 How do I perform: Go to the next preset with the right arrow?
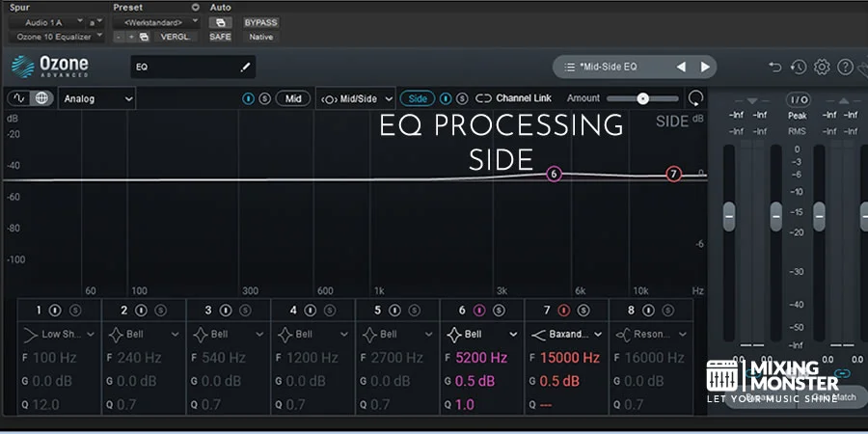click(x=705, y=67)
